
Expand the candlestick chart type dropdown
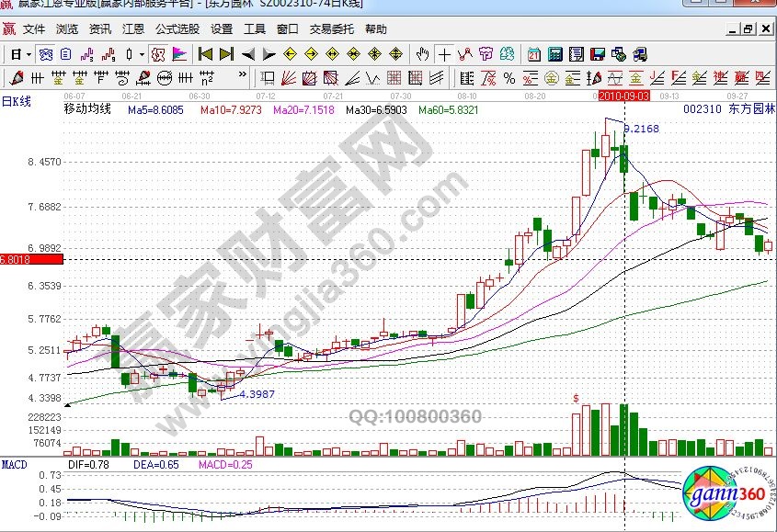click(141, 54)
